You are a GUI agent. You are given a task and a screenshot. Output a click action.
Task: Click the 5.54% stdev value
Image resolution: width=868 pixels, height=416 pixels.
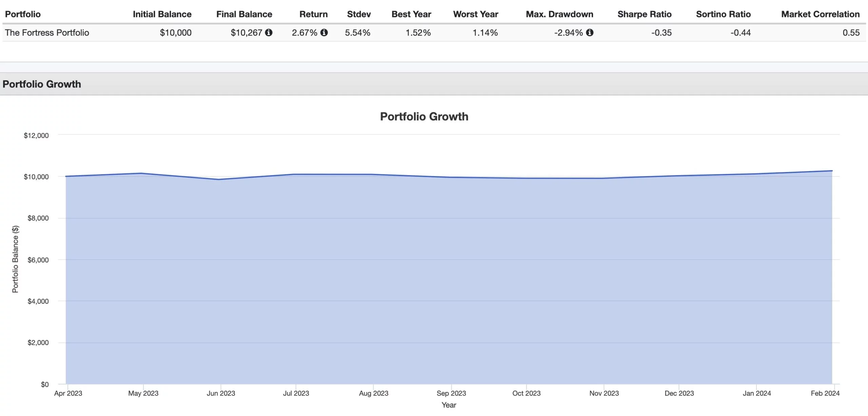[x=358, y=33]
